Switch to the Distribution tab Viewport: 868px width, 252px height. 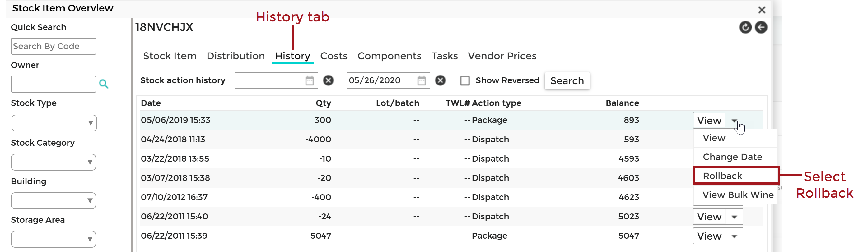(236, 56)
